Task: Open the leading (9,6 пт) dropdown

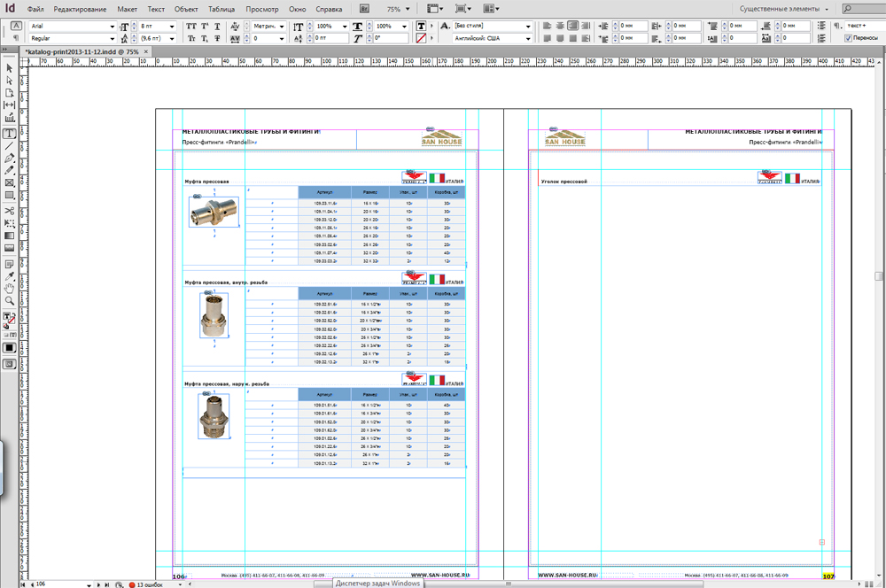Action: click(x=172, y=38)
